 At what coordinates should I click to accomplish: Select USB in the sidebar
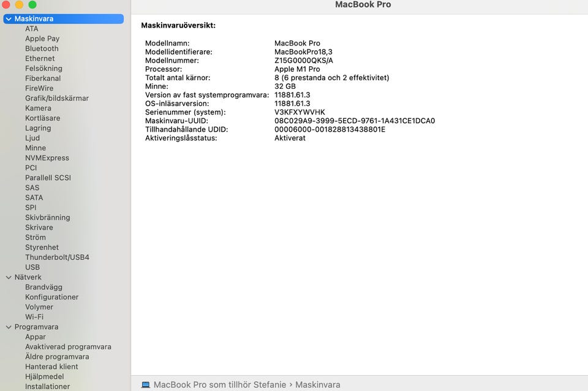pos(32,268)
